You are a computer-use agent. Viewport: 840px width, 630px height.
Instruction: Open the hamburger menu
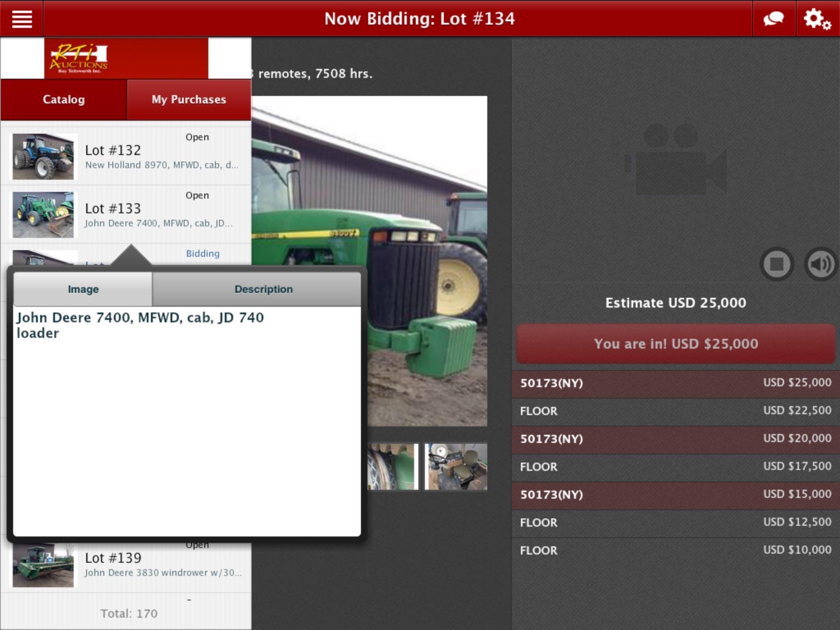(x=22, y=19)
